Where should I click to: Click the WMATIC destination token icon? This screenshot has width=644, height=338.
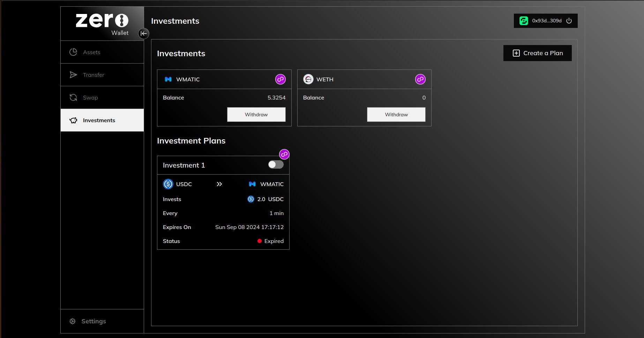[x=252, y=184]
